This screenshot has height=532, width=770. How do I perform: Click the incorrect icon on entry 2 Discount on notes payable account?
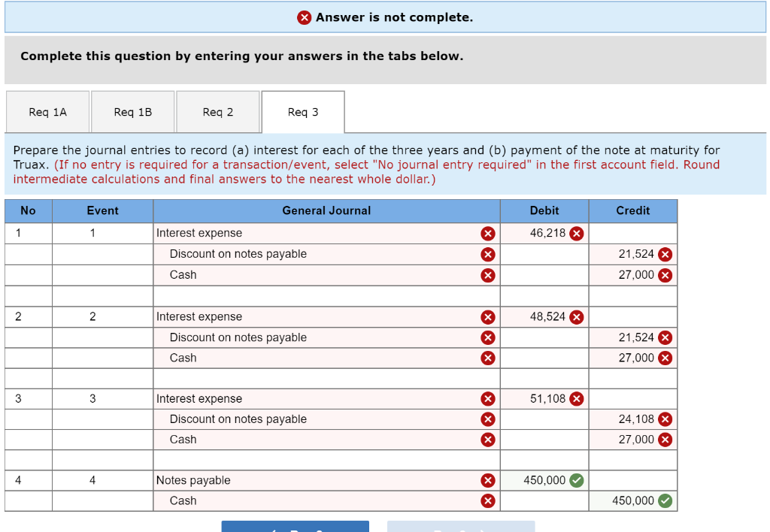(487, 337)
